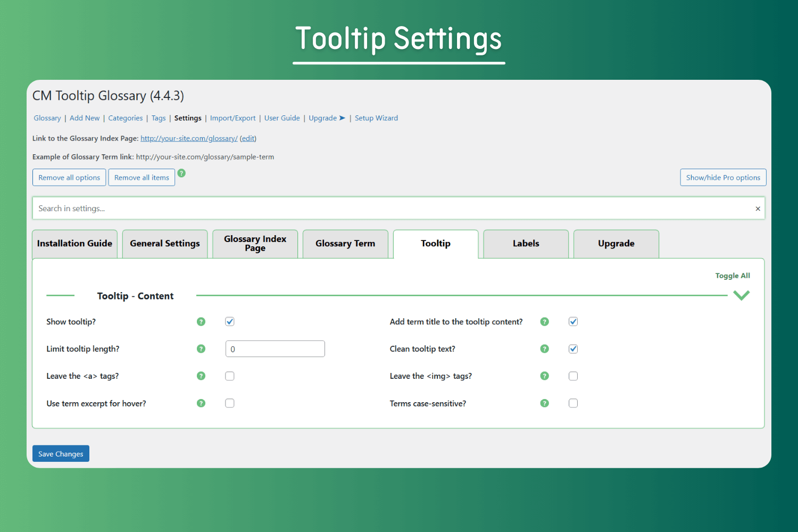Uncheck Clean tooltip text

573,348
